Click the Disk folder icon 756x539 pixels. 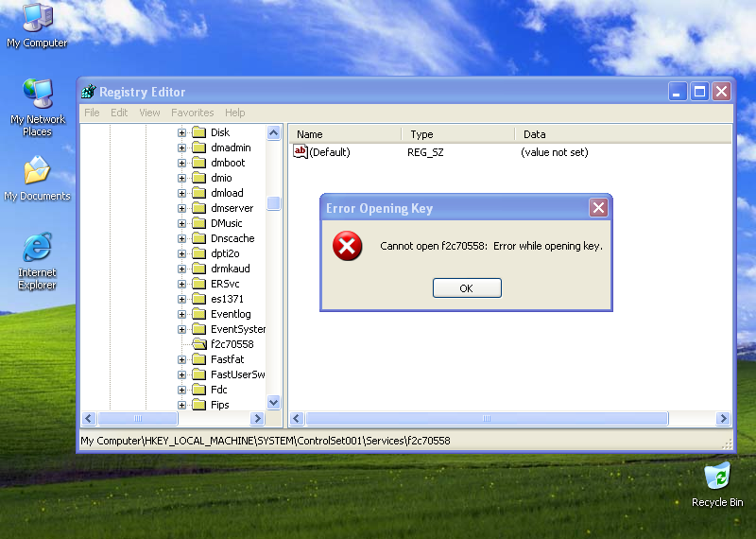tap(198, 132)
